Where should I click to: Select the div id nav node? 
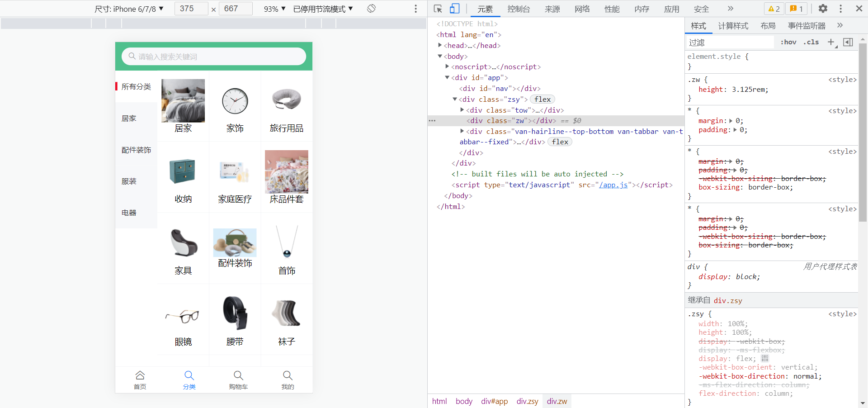(500, 88)
